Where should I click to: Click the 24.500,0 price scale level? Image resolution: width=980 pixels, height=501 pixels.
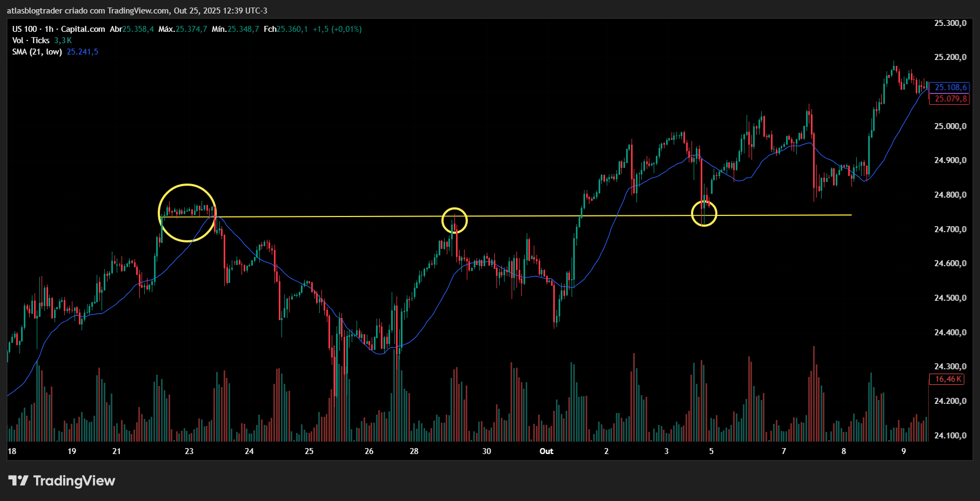tap(950, 298)
